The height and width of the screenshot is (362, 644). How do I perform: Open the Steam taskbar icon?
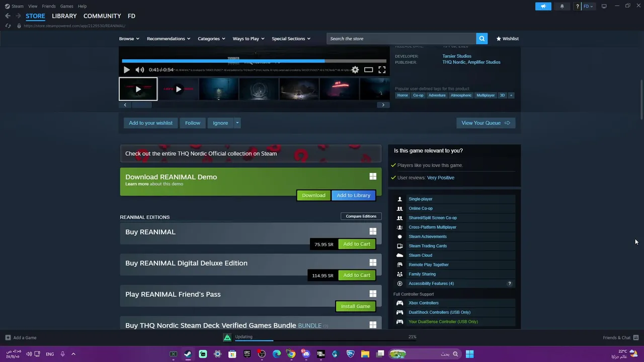[188, 354]
